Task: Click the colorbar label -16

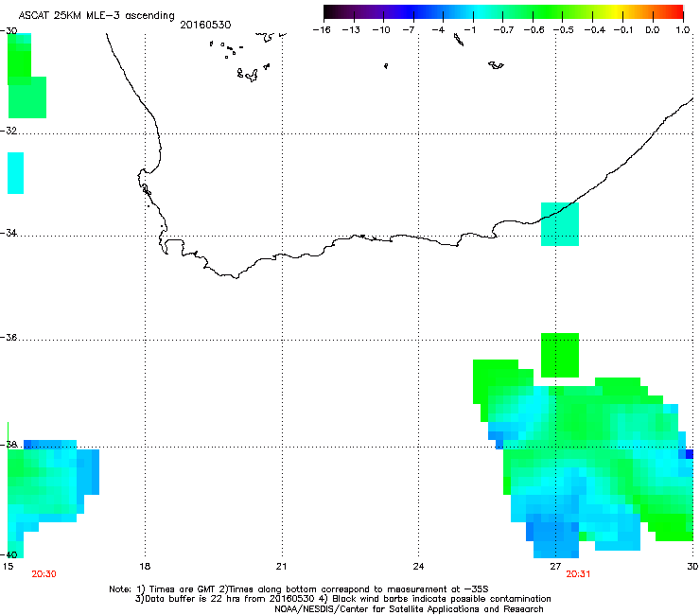Action: 322,30
